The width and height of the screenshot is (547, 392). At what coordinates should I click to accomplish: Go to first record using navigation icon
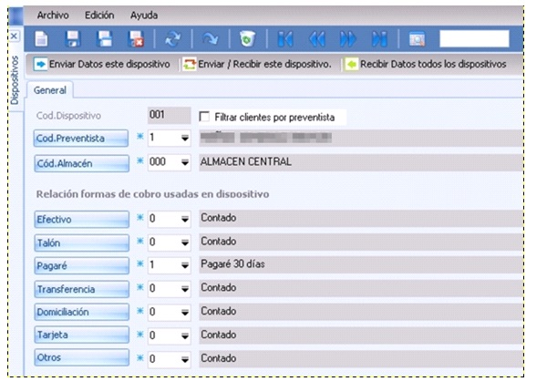[285, 39]
